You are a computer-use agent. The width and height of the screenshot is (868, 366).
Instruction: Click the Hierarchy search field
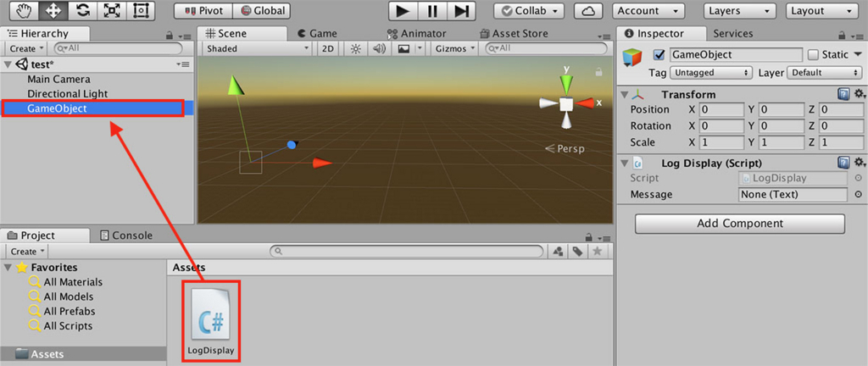117,48
